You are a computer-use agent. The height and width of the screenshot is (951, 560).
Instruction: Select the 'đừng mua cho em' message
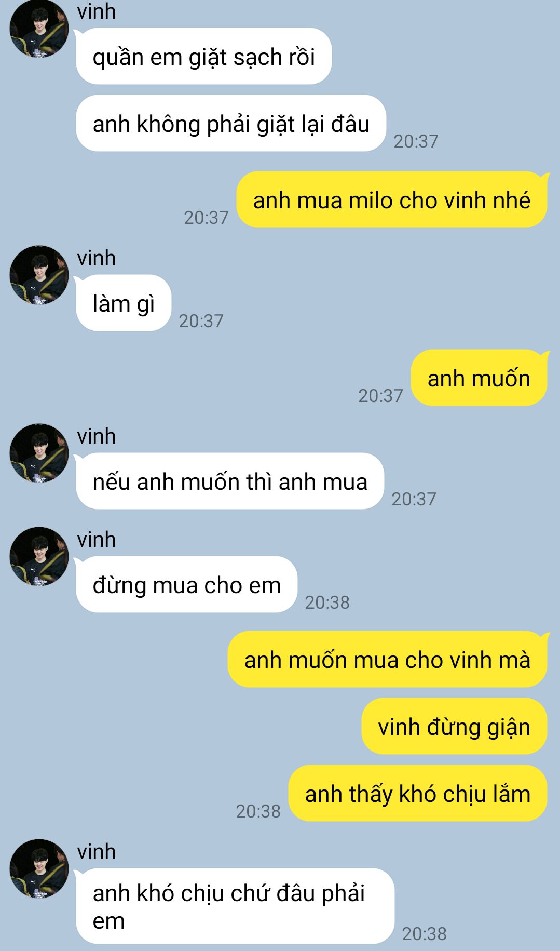pyautogui.click(x=187, y=585)
